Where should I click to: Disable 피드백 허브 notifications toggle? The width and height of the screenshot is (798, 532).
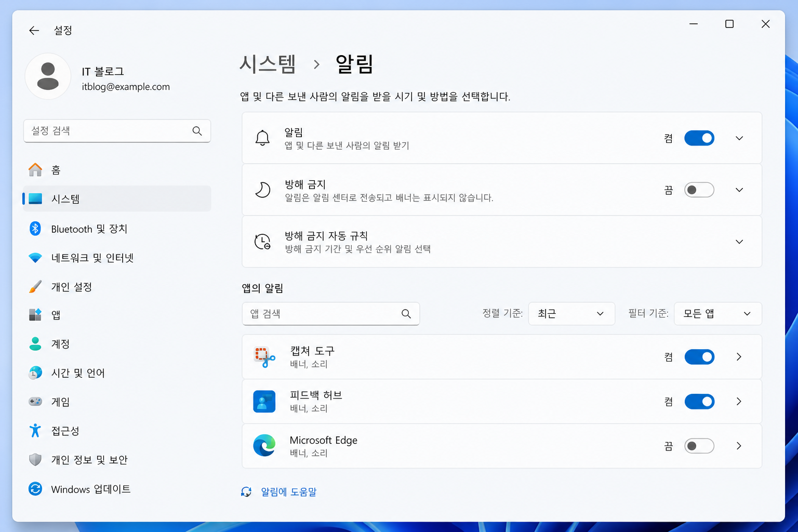coord(699,402)
